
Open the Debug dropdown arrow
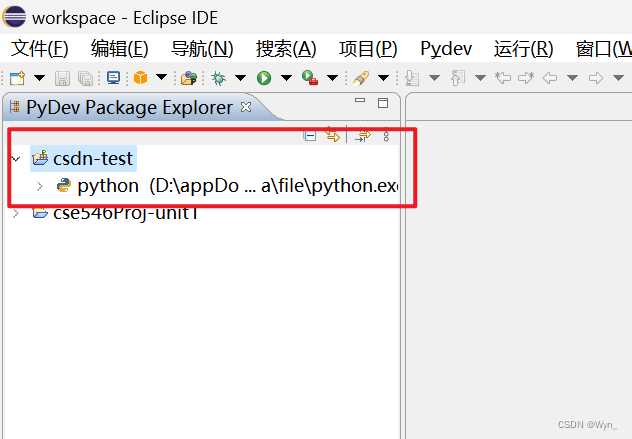(240, 77)
